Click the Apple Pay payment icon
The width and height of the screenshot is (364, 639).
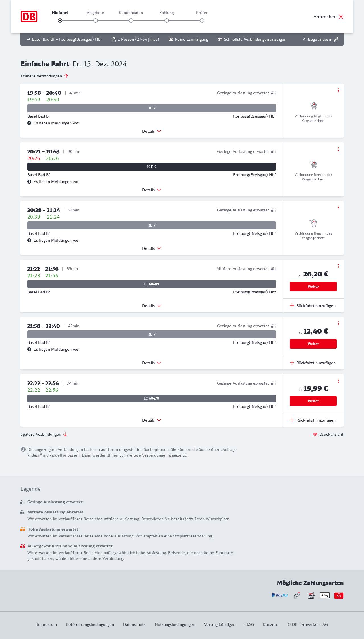(325, 595)
